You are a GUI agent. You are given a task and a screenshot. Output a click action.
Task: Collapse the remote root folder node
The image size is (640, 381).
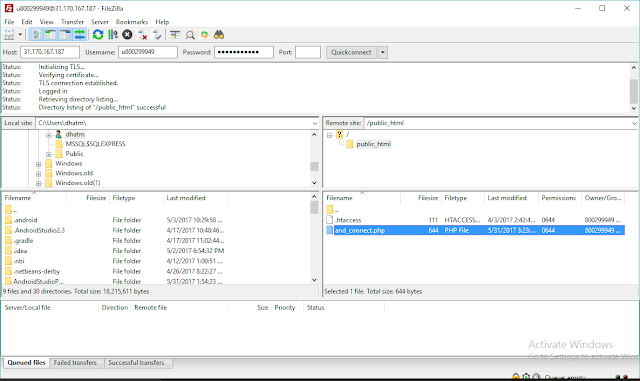click(329, 135)
